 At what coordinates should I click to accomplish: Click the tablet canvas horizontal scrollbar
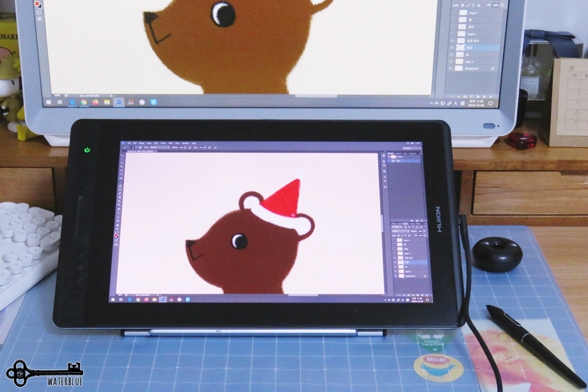(x=302, y=295)
